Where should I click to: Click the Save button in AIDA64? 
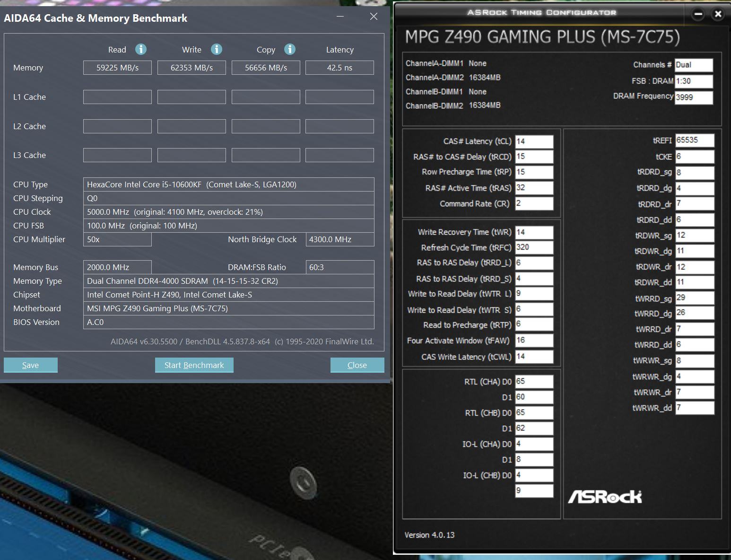31,365
